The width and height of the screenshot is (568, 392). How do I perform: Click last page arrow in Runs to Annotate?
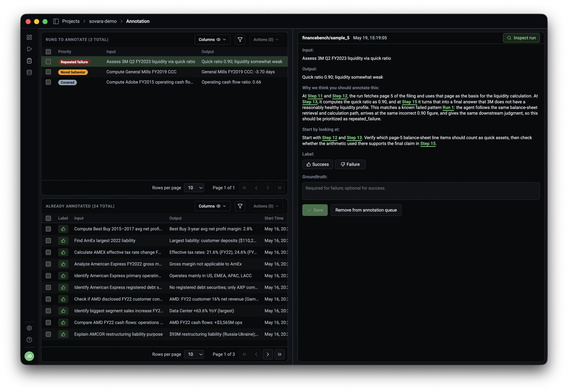[x=279, y=188]
